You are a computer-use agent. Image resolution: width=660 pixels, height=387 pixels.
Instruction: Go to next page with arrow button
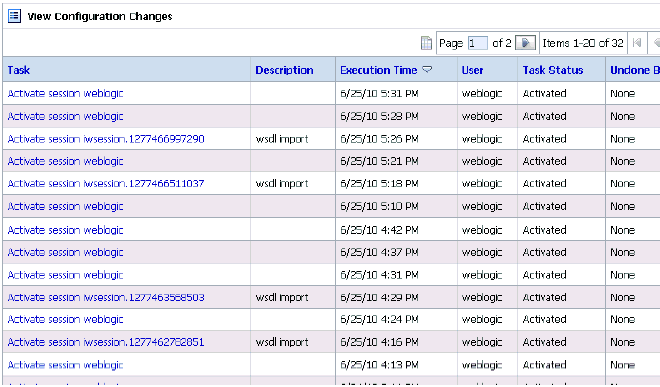coord(525,43)
